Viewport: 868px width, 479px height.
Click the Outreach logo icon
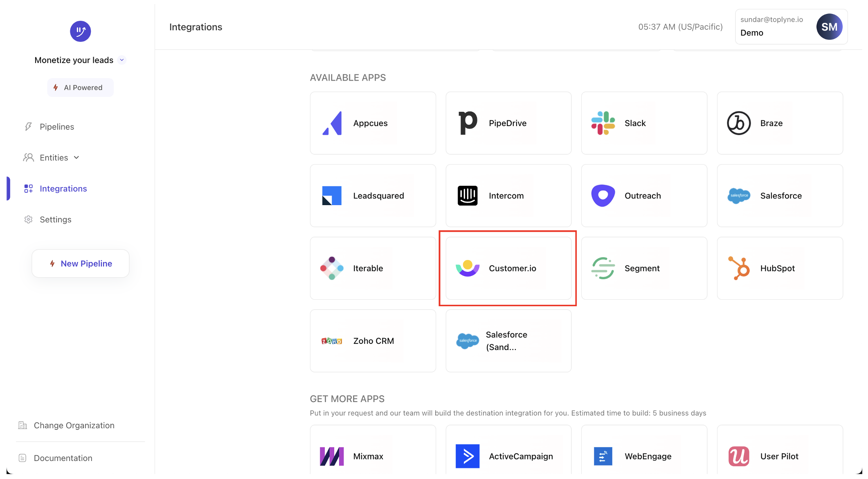click(x=603, y=196)
